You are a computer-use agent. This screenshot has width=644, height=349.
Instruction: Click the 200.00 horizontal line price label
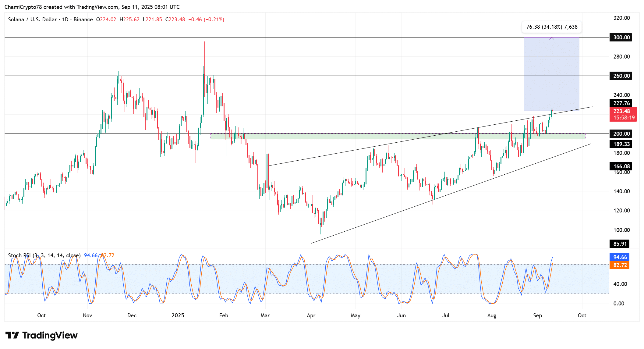coord(621,134)
